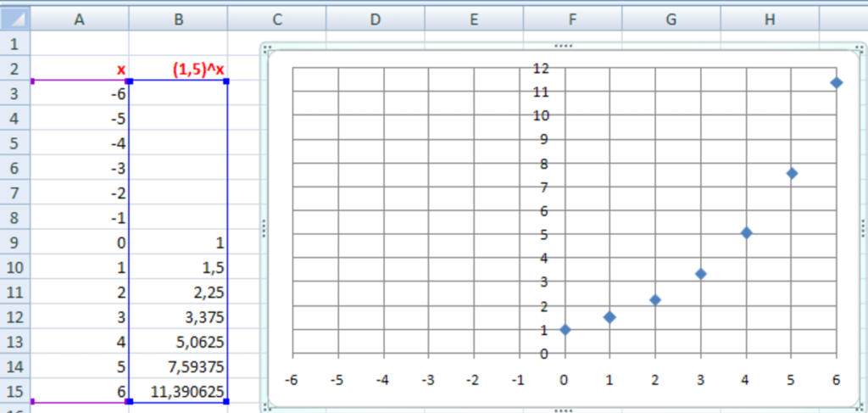Select cell containing 2,25
868x413 pixels.
click(x=178, y=293)
